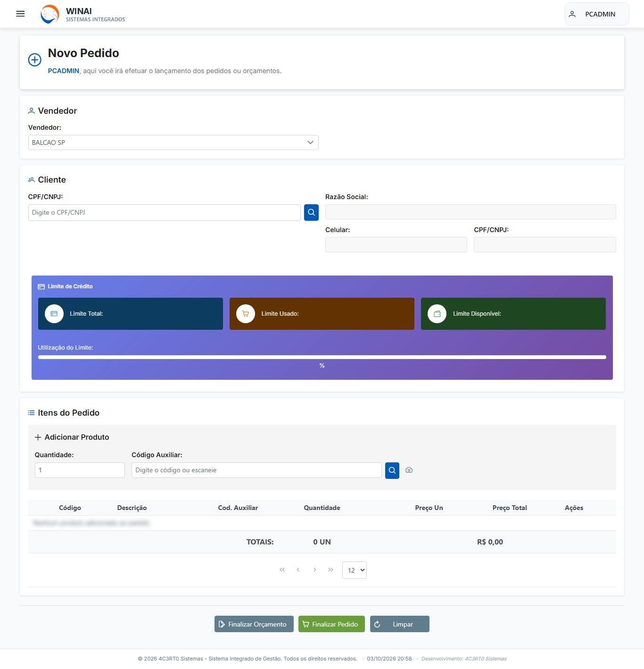Search client by CPF/CNPJ magnifier button
The width and height of the screenshot is (644, 669).
tap(311, 212)
